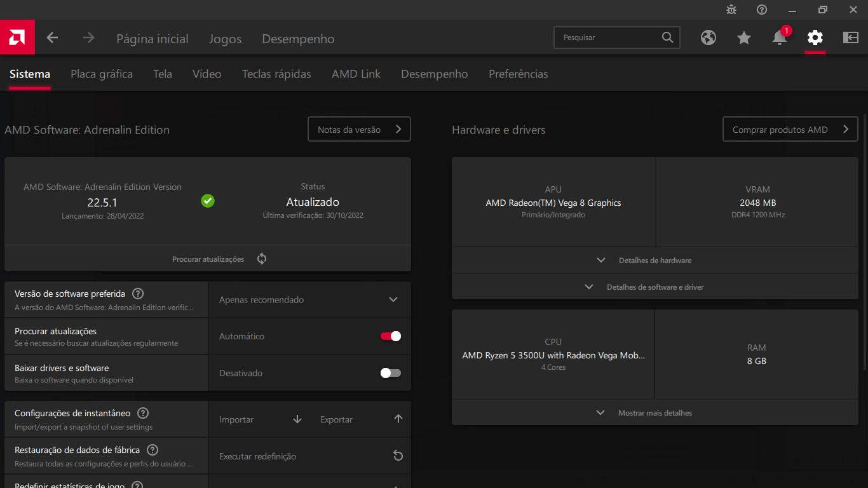Enable the Baixar drivers e software toggle

[390, 373]
